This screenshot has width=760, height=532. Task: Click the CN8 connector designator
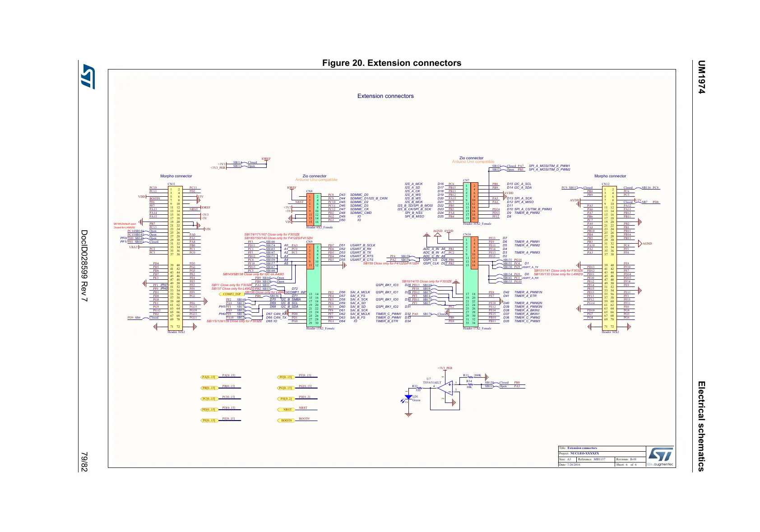[x=310, y=191]
